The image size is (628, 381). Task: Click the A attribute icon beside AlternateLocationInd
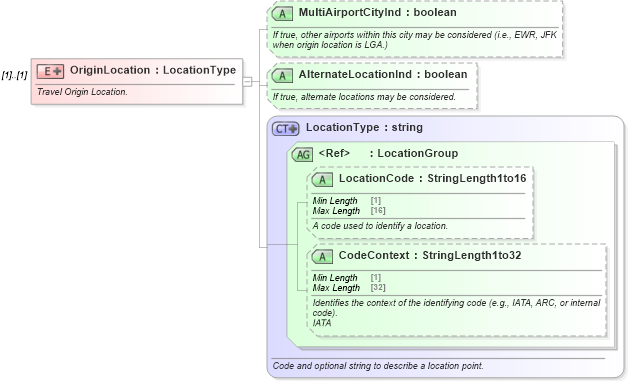pos(282,76)
